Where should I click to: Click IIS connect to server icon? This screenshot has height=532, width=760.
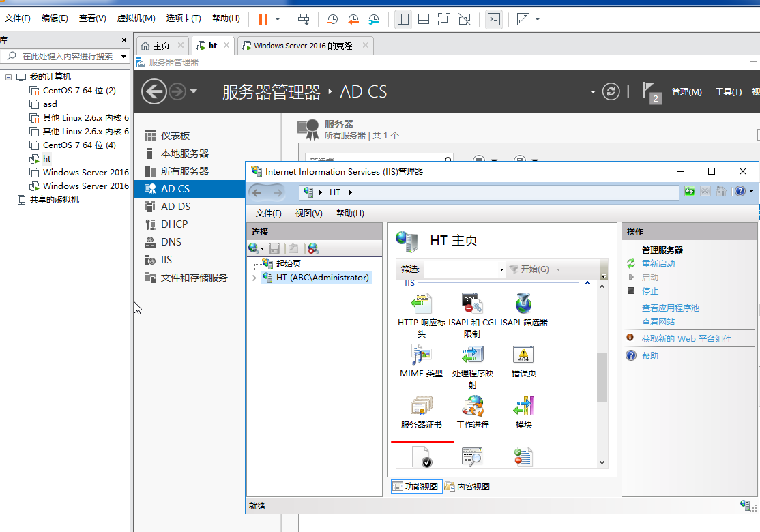(x=254, y=248)
